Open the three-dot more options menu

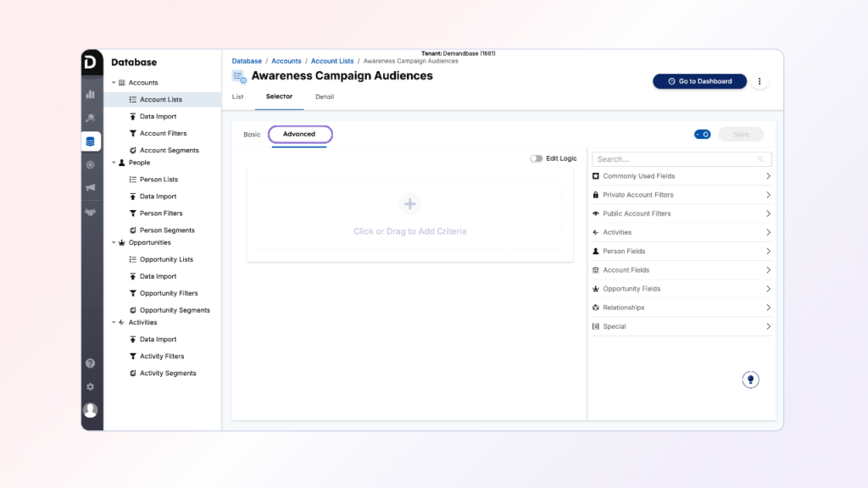pyautogui.click(x=759, y=81)
